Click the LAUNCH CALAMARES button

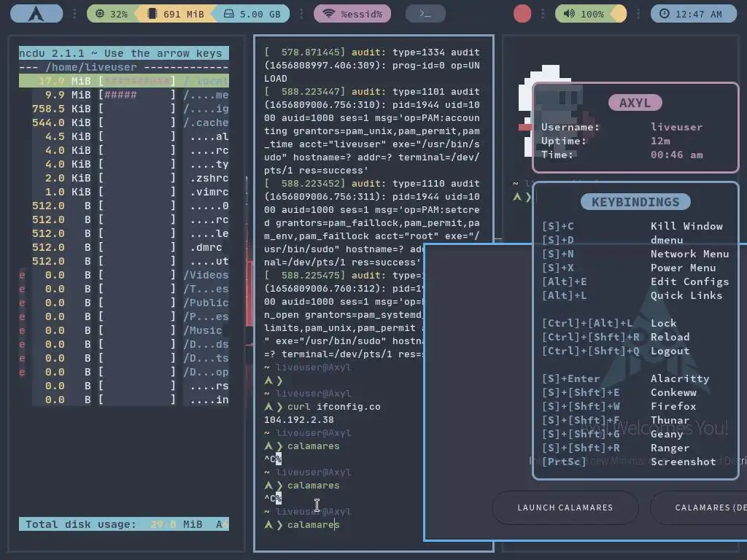tap(565, 507)
